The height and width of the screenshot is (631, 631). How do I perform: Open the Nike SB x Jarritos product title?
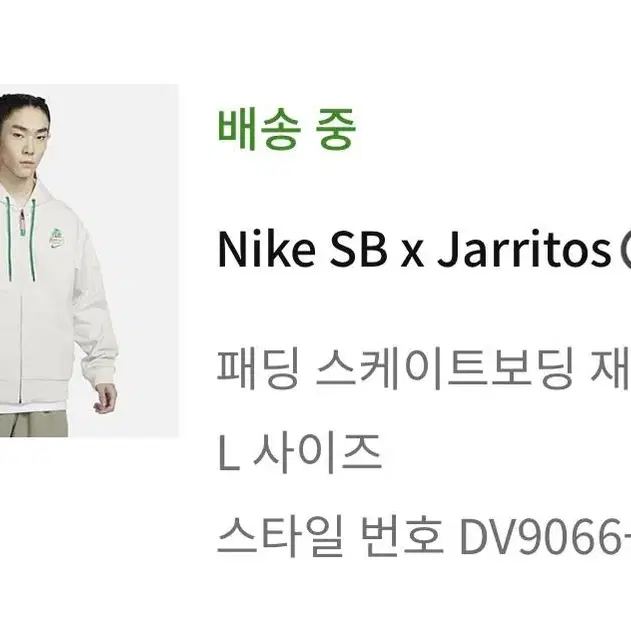tap(424, 249)
